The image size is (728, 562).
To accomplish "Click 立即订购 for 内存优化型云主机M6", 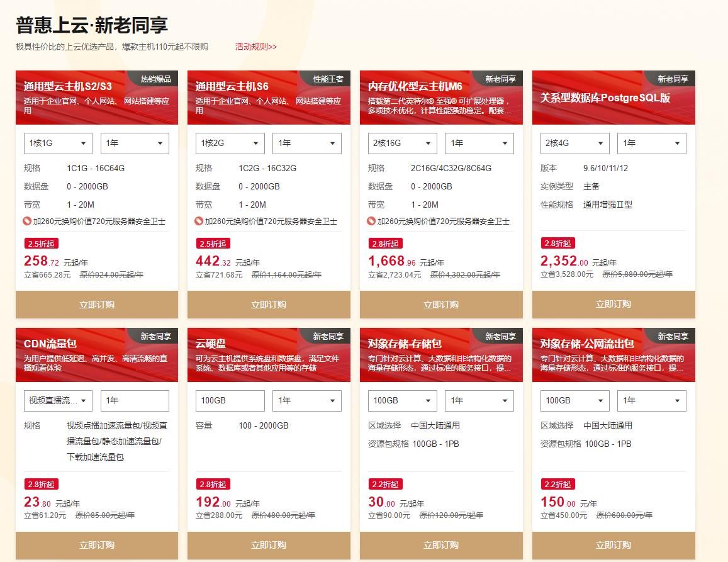I will pyautogui.click(x=441, y=304).
